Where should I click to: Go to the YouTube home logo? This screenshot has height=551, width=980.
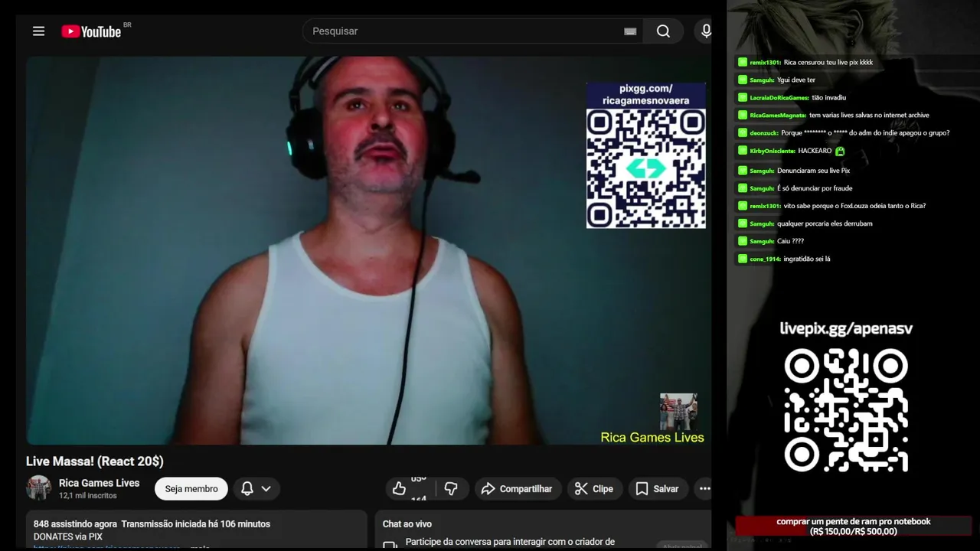pos(91,31)
